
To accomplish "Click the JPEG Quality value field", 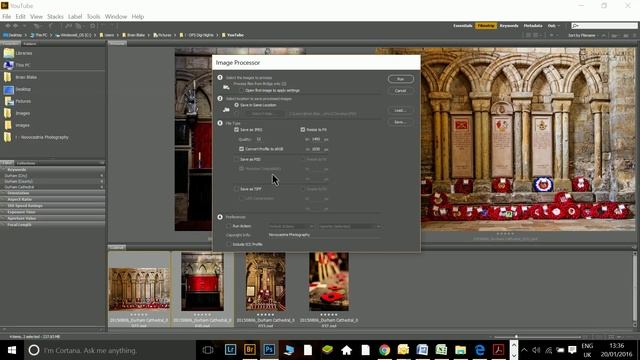I will pos(259,139).
